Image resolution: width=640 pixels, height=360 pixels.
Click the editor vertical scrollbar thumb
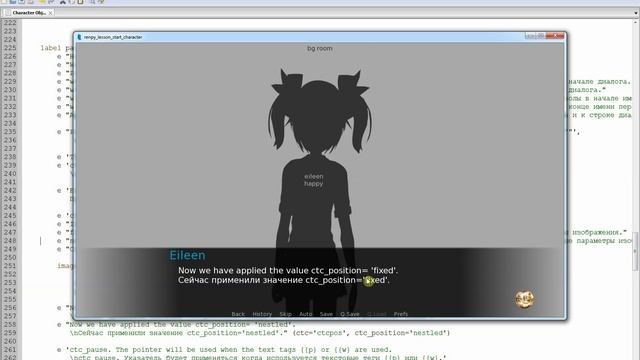(635, 251)
